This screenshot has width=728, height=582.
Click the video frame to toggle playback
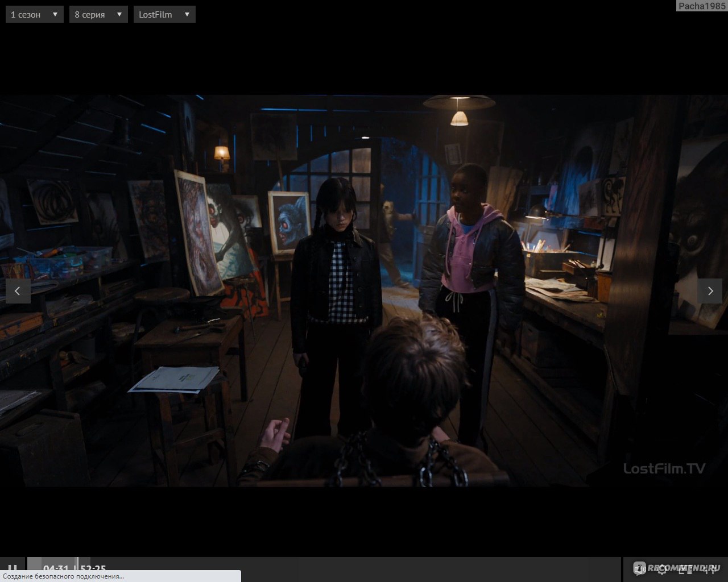coord(364,291)
